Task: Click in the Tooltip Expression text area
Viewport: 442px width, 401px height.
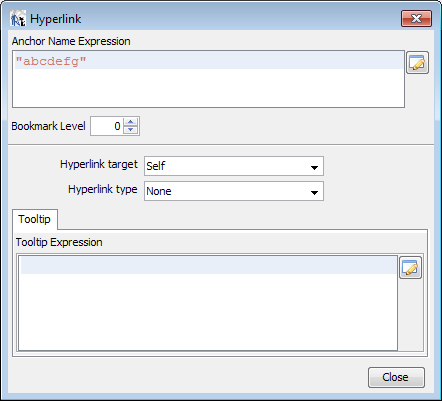Action: click(x=208, y=303)
